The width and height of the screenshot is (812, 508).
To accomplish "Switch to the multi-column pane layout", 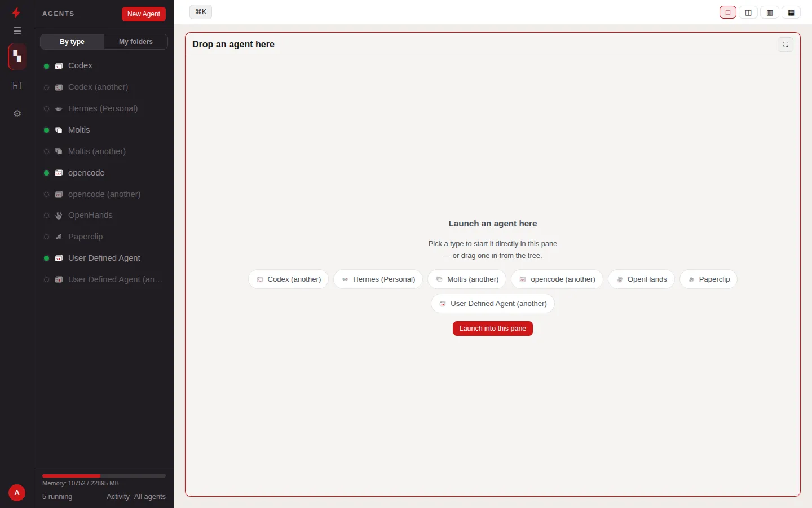I will point(770,12).
